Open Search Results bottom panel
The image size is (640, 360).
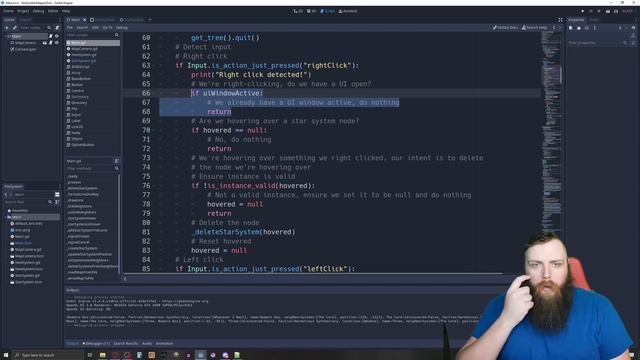point(126,344)
